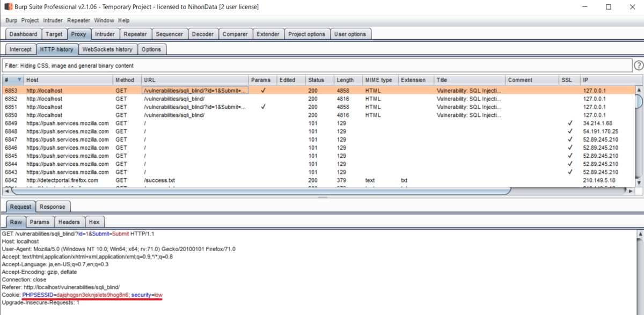Open the Help menu

(x=124, y=20)
